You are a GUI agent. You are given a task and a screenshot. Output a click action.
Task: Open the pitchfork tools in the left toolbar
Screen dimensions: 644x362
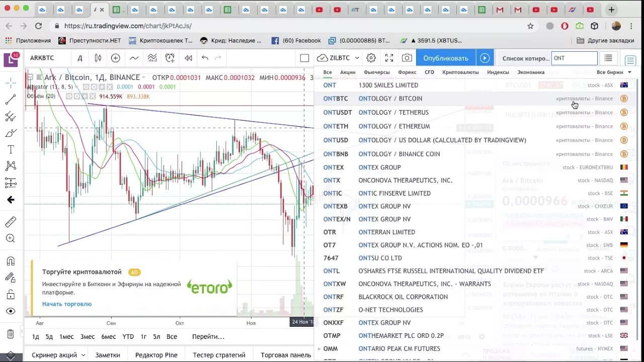(x=11, y=117)
